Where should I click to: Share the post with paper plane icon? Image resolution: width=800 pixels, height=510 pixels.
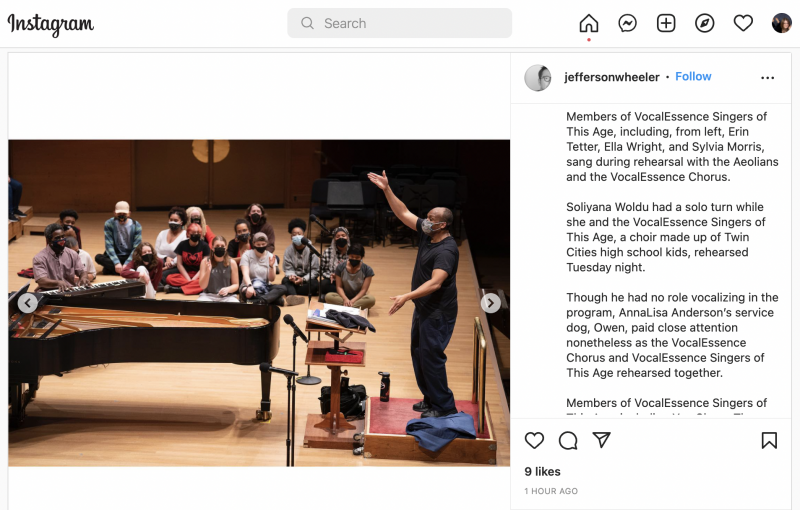click(x=602, y=440)
